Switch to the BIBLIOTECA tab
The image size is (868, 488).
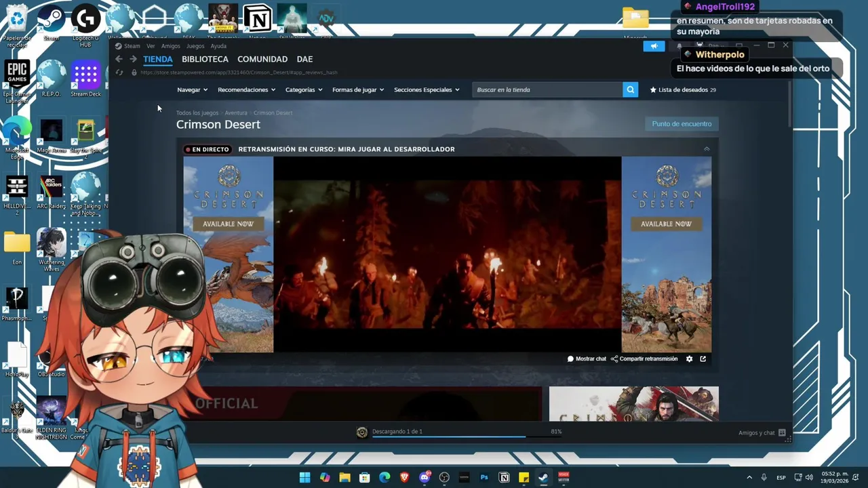[205, 59]
